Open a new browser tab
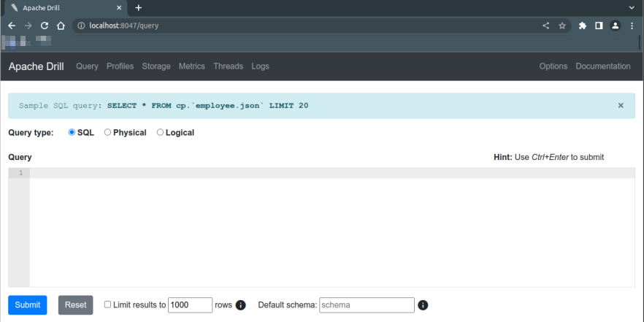Viewport: 644px width, 322px height. (x=139, y=8)
